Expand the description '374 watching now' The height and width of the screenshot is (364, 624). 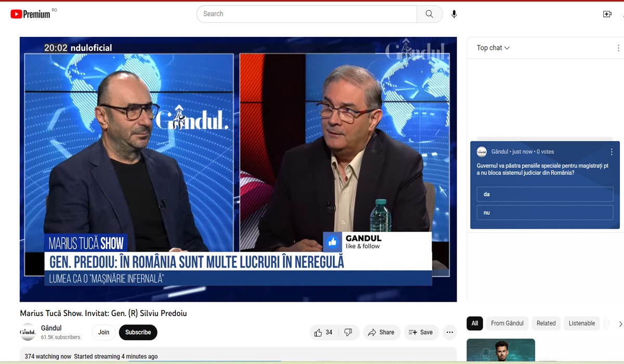coord(48,357)
